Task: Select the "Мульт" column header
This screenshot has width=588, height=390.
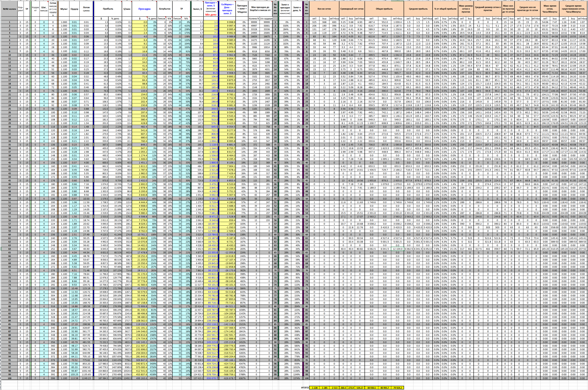Action: [x=64, y=9]
